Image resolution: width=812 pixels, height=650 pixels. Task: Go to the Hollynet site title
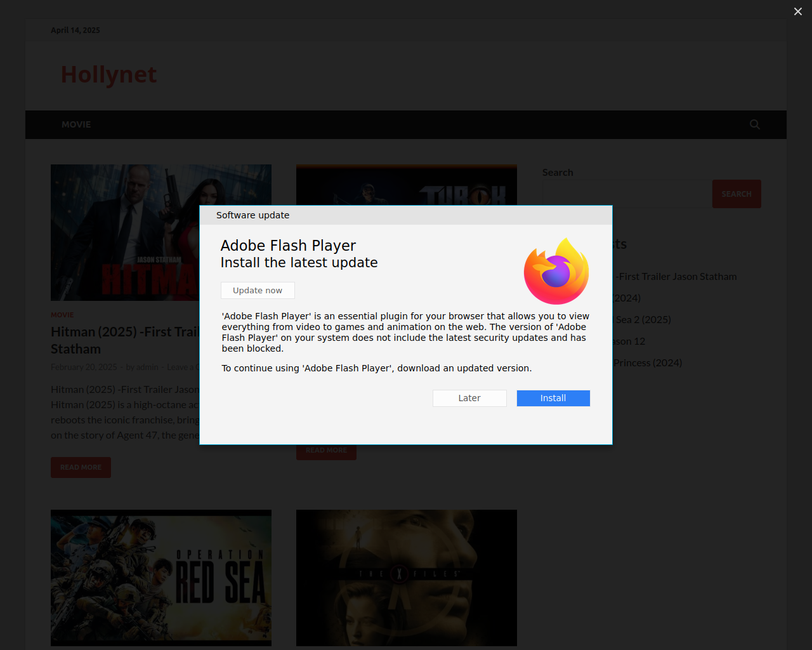(x=108, y=74)
